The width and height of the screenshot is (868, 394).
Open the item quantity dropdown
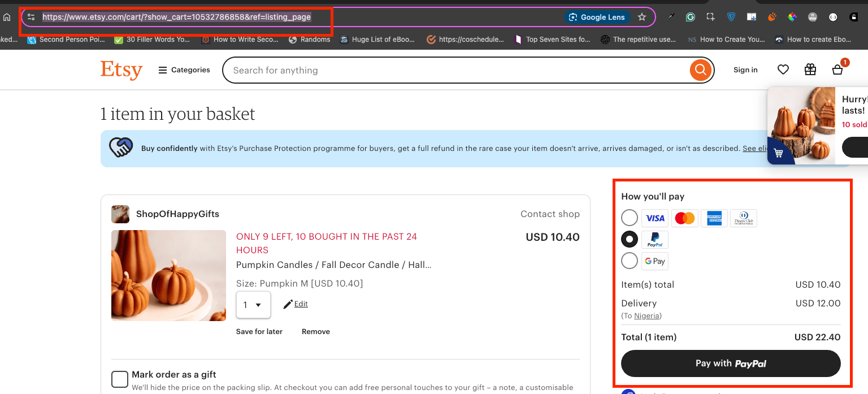[253, 305]
